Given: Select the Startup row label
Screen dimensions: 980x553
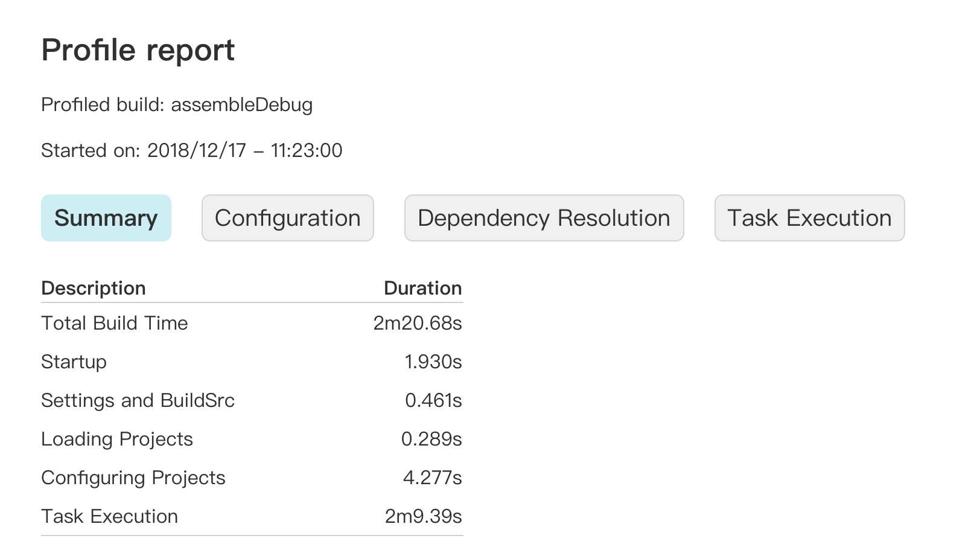Looking at the screenshot, I should coord(74,362).
